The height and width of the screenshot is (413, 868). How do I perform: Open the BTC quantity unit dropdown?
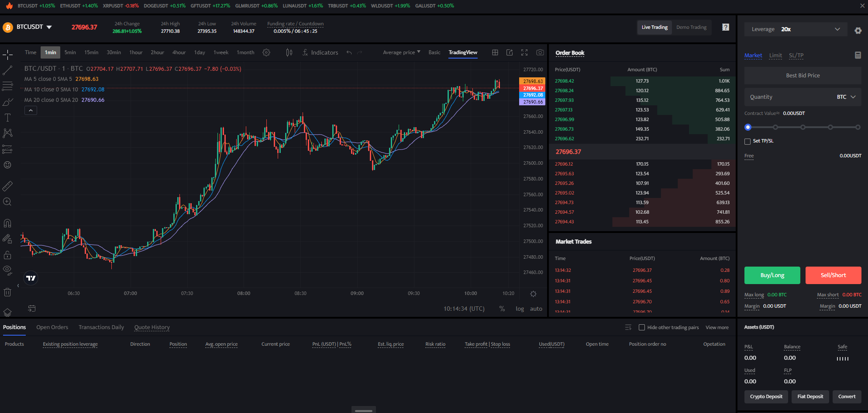pyautogui.click(x=846, y=97)
